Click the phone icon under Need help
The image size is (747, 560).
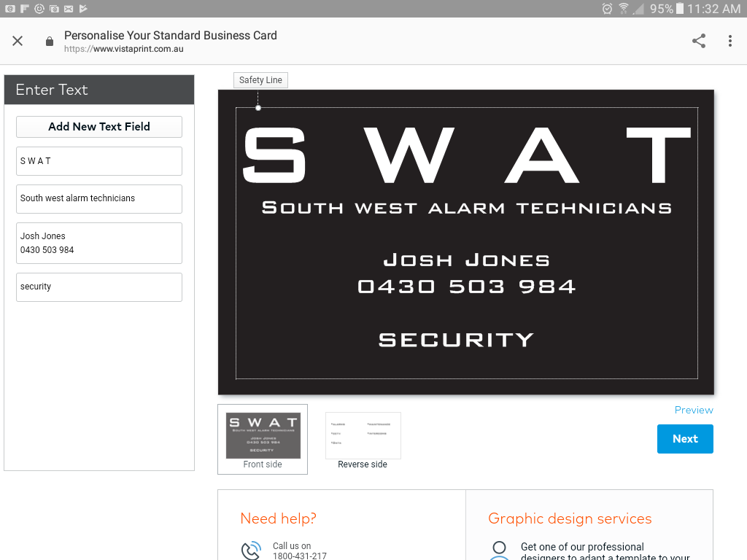(x=252, y=550)
